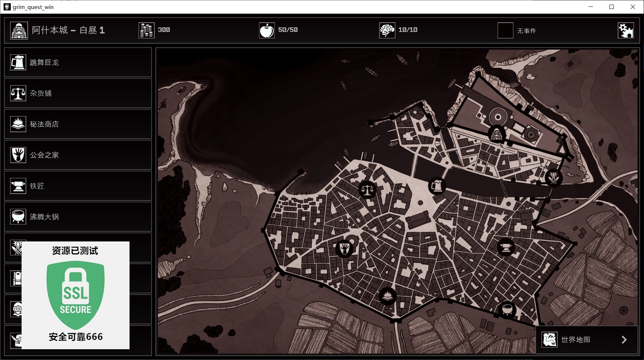Select the arcane book marker on the map
Viewport: 644px width, 360px height.
coord(387,296)
